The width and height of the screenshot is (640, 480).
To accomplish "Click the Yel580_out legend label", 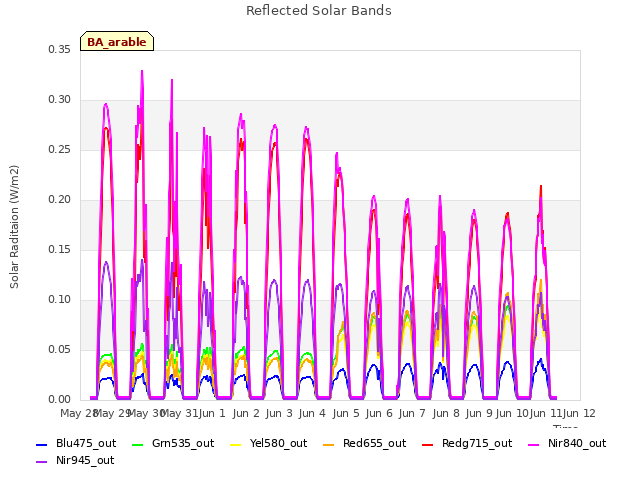I will click(278, 443).
